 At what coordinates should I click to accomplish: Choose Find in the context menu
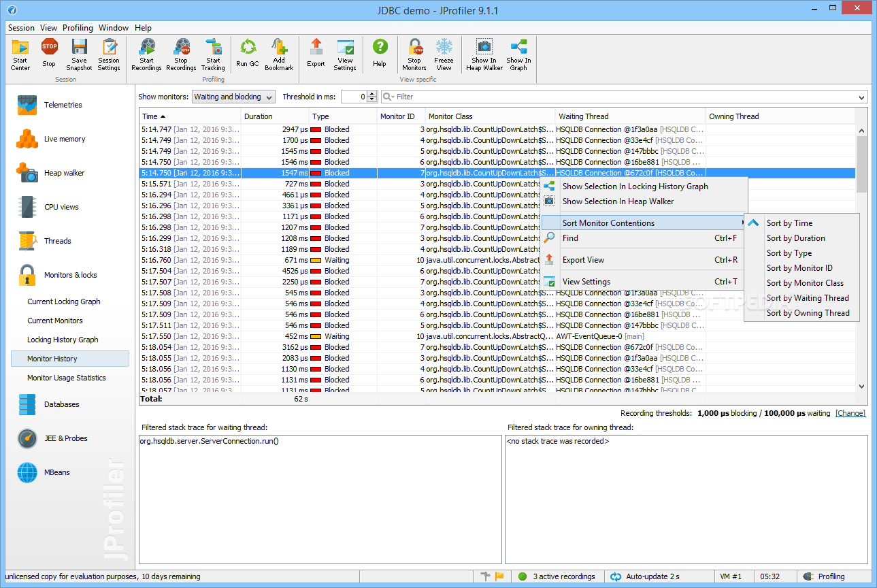pyautogui.click(x=643, y=238)
